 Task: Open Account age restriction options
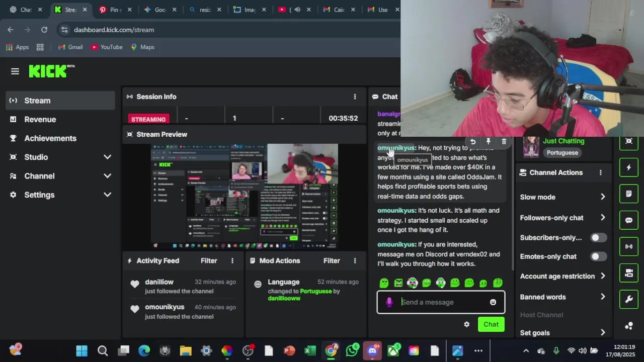(x=563, y=276)
